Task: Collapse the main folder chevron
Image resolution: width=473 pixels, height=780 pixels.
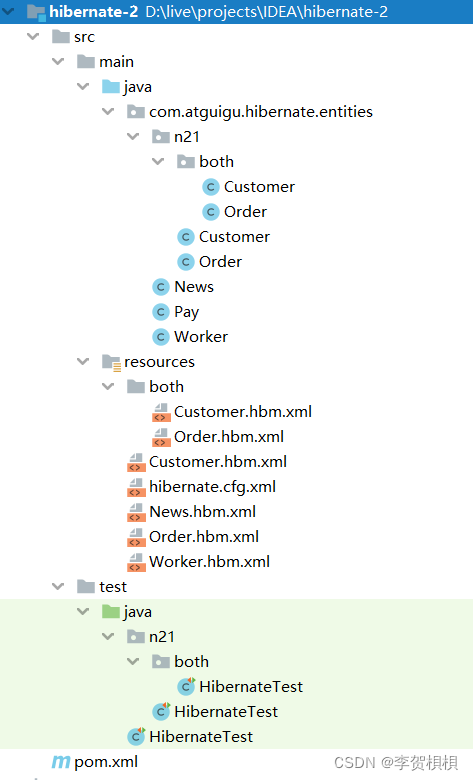Action: pyautogui.click(x=58, y=61)
